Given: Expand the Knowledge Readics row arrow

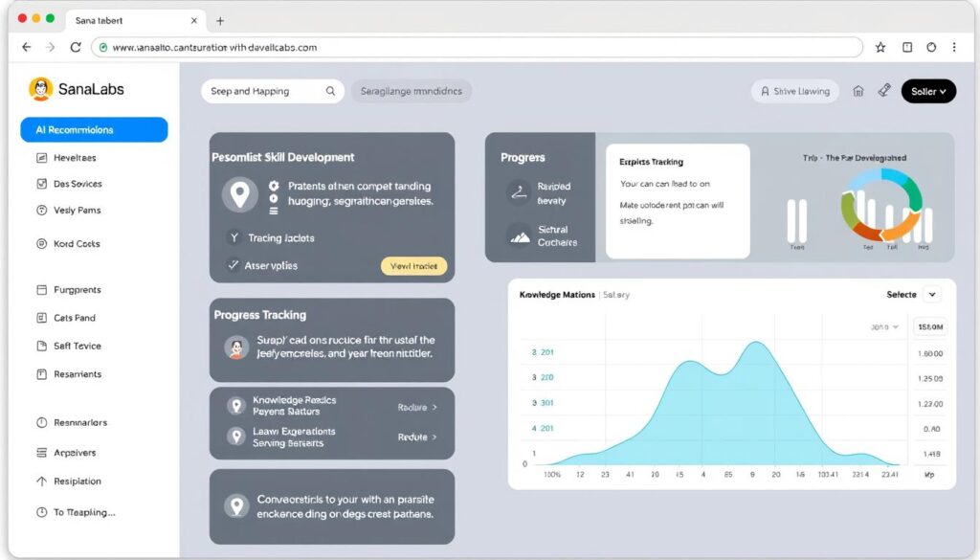Looking at the screenshot, I should 434,407.
